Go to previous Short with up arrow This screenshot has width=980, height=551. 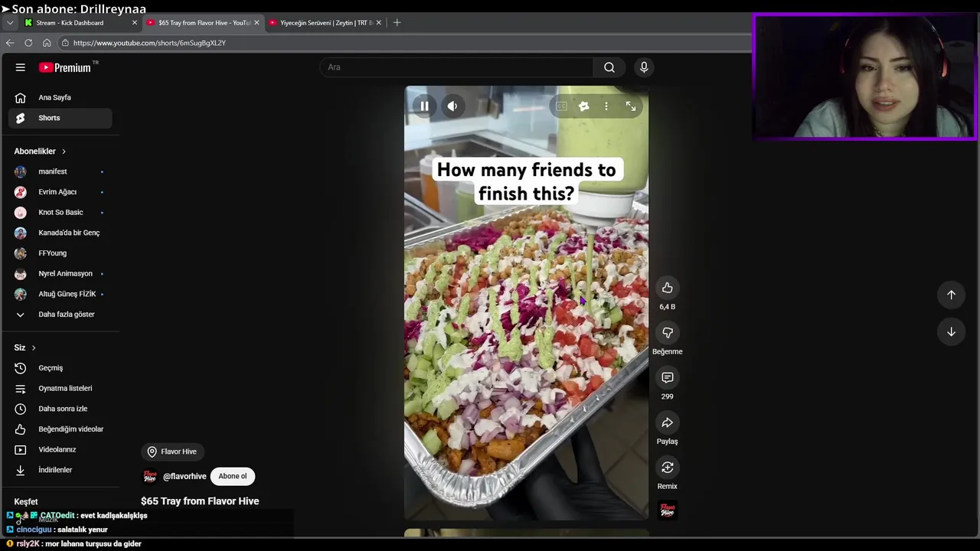pyautogui.click(x=951, y=295)
